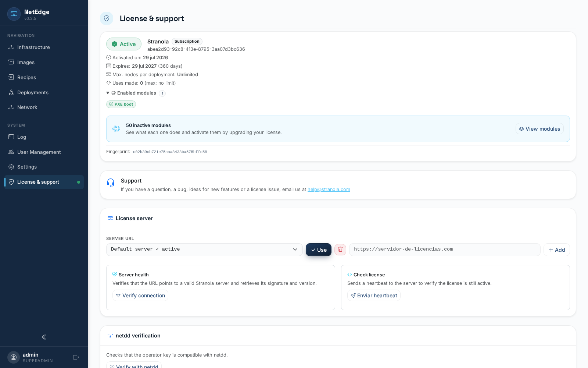
Task: Focus the license server URL input field
Action: coord(445,250)
